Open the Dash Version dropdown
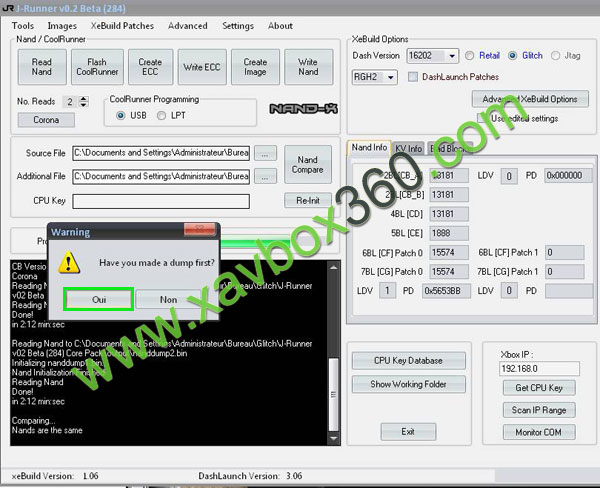The image size is (600, 488). pos(452,56)
